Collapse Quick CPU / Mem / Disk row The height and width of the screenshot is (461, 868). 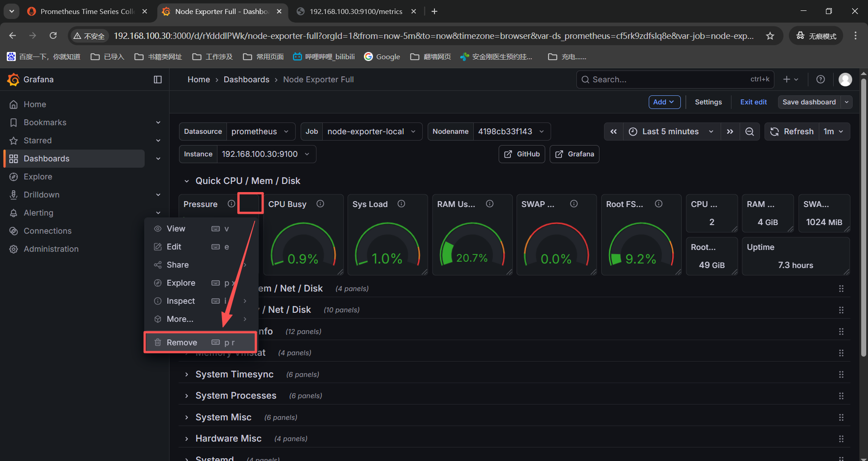pyautogui.click(x=187, y=181)
